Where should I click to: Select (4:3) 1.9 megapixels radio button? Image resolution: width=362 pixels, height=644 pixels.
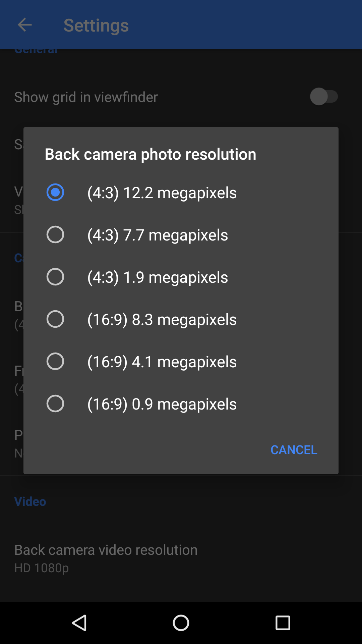(55, 277)
